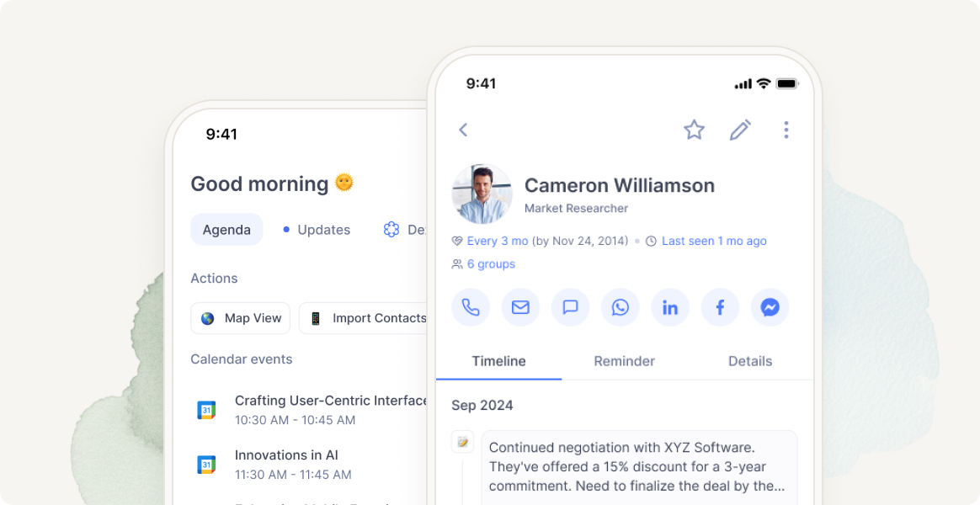Open Cameron Williamson's profile photo
This screenshot has width=980, height=505.
482,194
